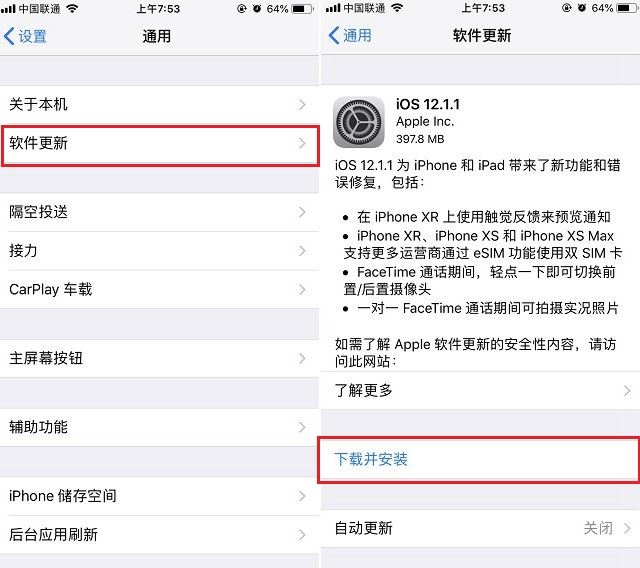Open 自动更新 setting showing 关闭
The width and height of the screenshot is (640, 568).
tap(480, 528)
